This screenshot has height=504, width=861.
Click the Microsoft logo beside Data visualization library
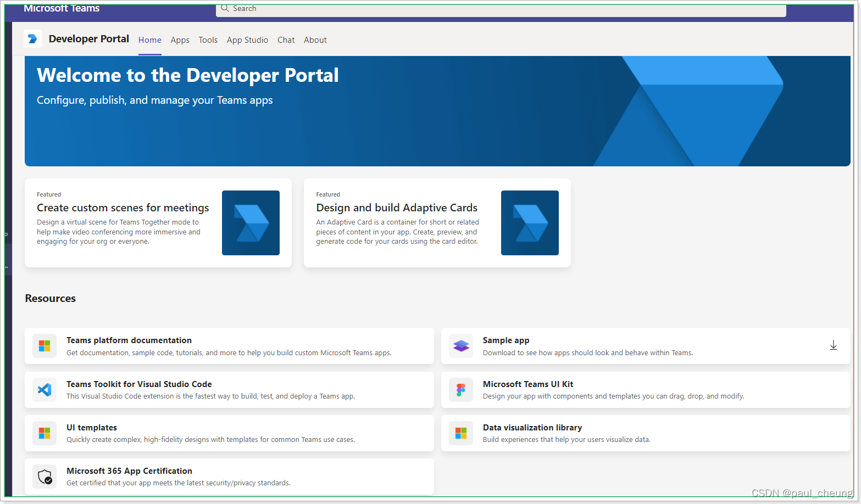461,433
